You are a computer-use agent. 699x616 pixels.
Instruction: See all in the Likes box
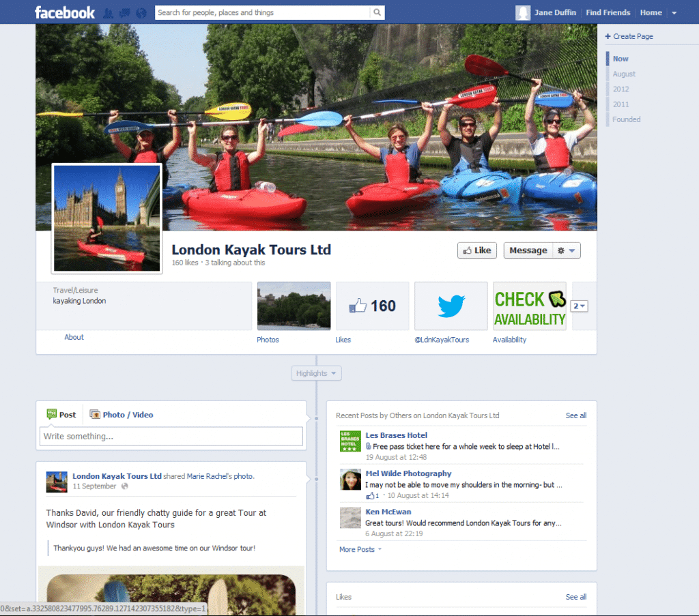pyautogui.click(x=576, y=597)
